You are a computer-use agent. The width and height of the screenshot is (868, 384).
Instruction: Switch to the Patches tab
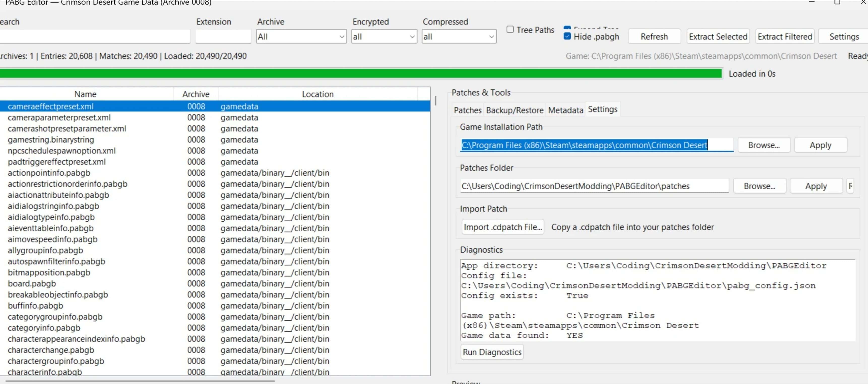pos(467,110)
